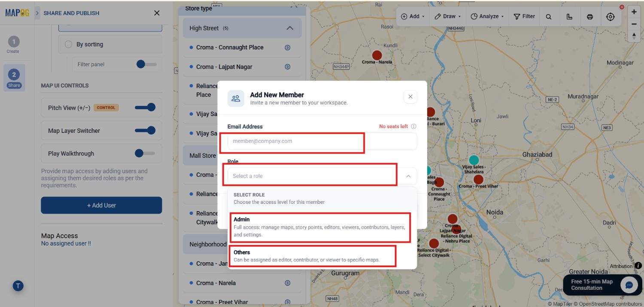644x307 pixels.
Task: Zoom out the map with minus button
Action: tap(634, 24)
